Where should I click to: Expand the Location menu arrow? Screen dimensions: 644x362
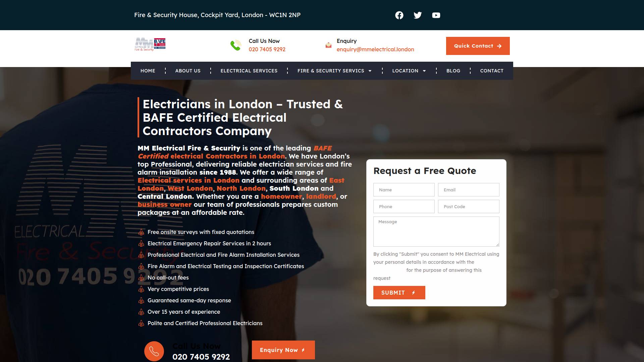click(x=424, y=71)
